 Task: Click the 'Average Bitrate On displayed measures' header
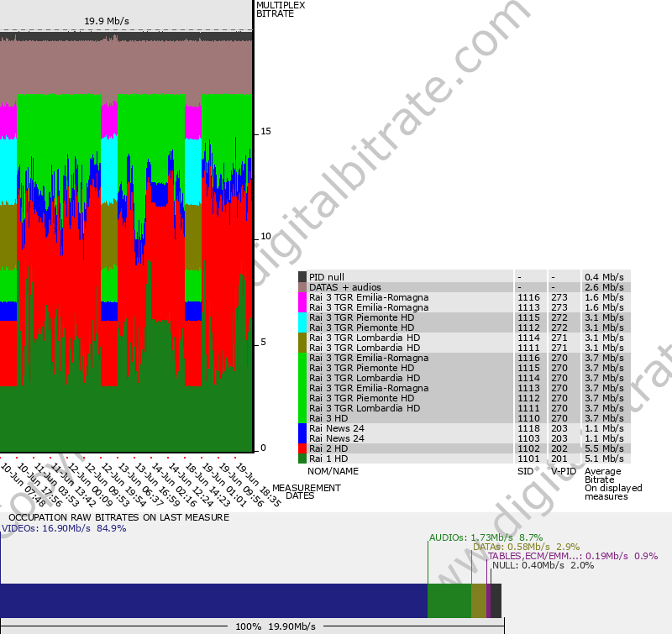point(613,484)
